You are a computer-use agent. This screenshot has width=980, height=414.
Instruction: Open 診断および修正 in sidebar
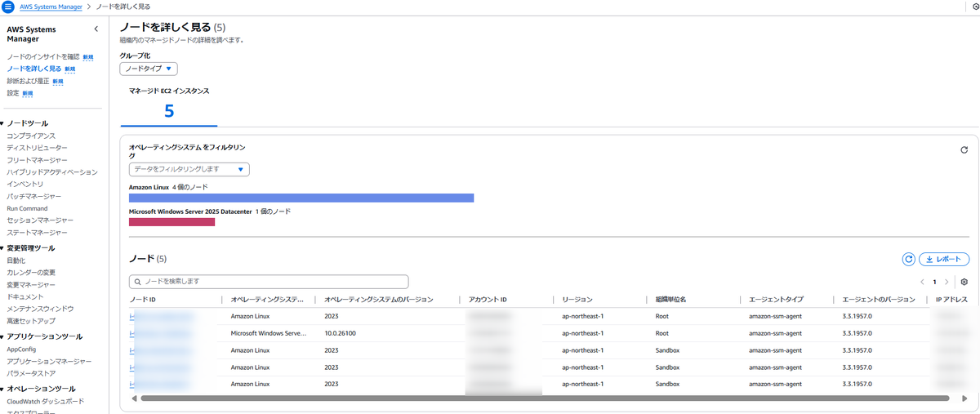[x=28, y=81]
